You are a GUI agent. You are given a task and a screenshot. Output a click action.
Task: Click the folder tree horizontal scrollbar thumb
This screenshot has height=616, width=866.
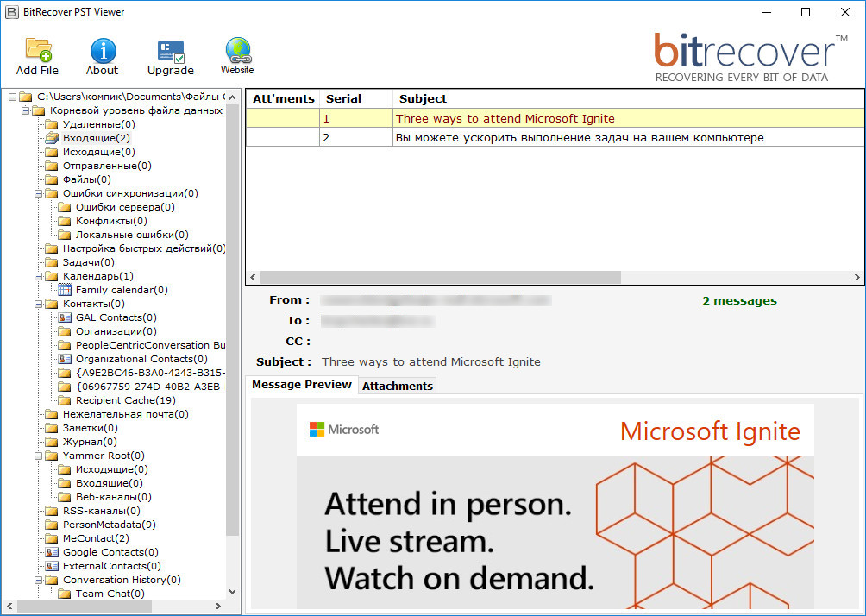[85, 606]
